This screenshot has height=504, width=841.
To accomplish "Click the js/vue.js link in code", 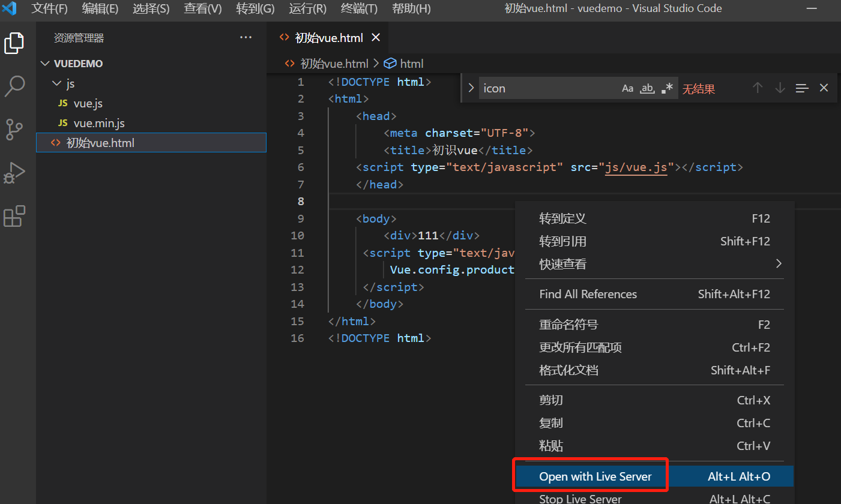I will tap(636, 167).
